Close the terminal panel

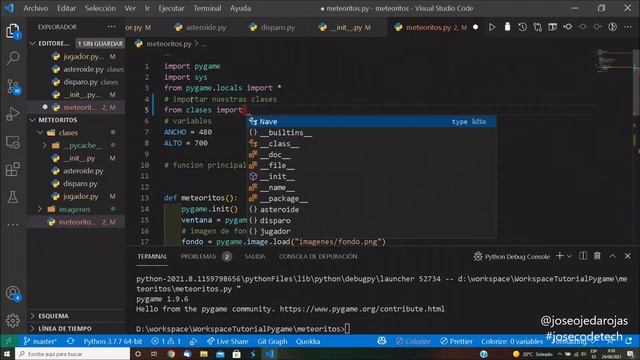pos(627,256)
